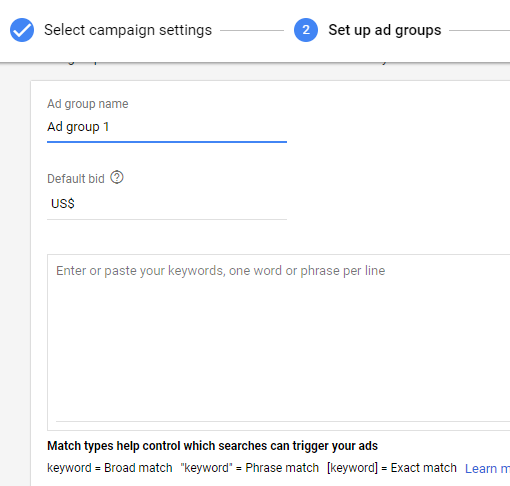Click the Ad group name field label

tap(88, 104)
